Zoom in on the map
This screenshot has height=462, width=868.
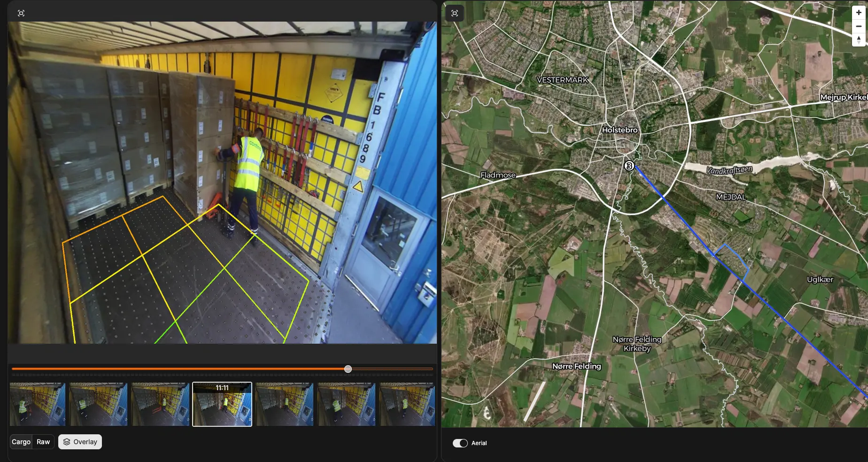coord(859,13)
